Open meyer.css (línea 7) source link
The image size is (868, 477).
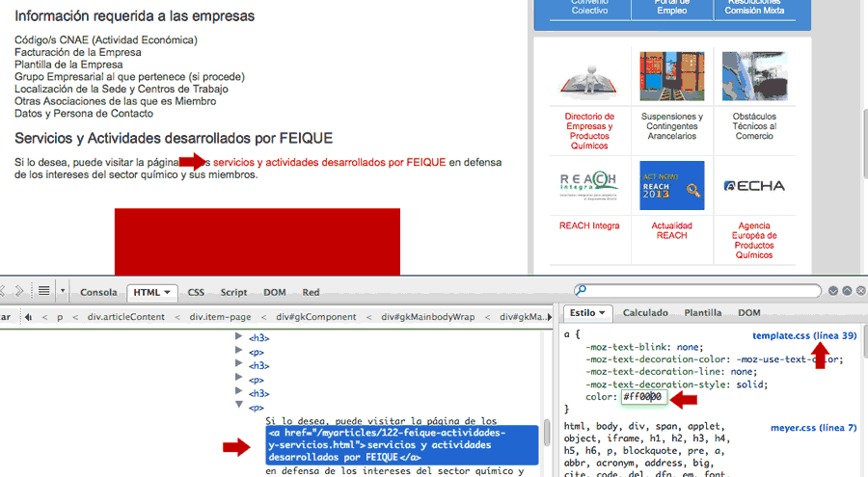(813, 428)
